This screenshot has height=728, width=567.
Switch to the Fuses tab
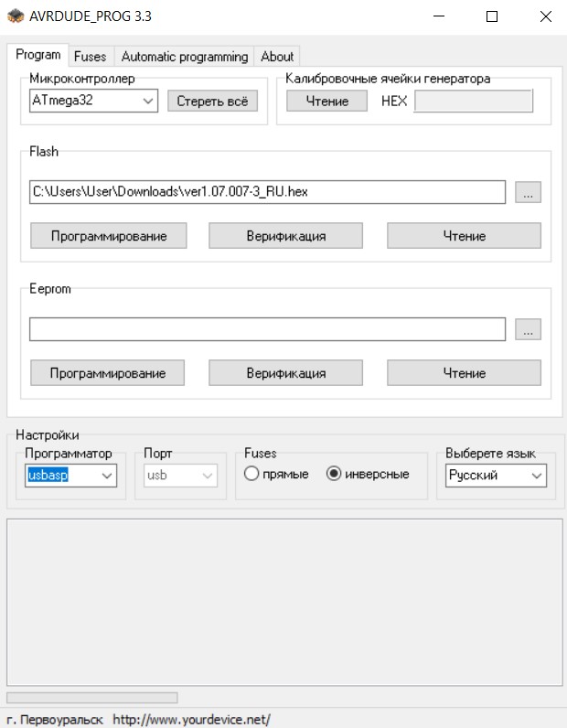(x=90, y=56)
